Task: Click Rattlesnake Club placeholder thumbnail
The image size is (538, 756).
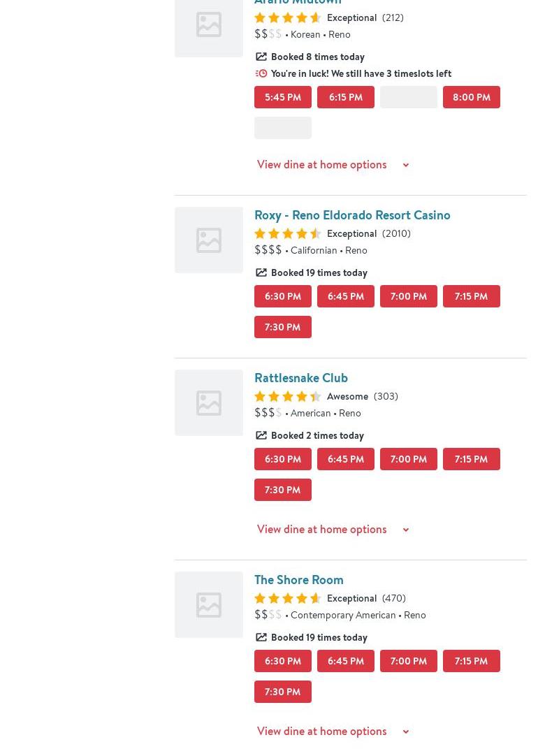Action: tap(208, 402)
